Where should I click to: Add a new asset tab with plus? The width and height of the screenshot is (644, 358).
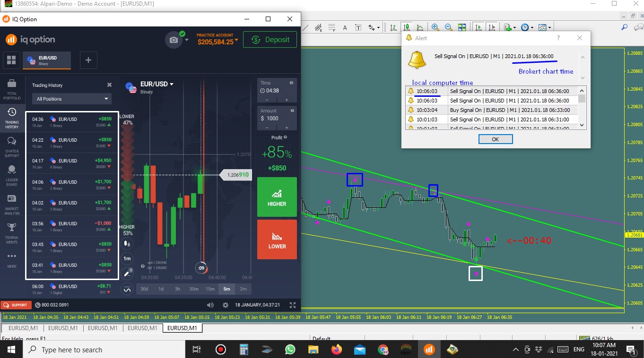click(x=88, y=60)
